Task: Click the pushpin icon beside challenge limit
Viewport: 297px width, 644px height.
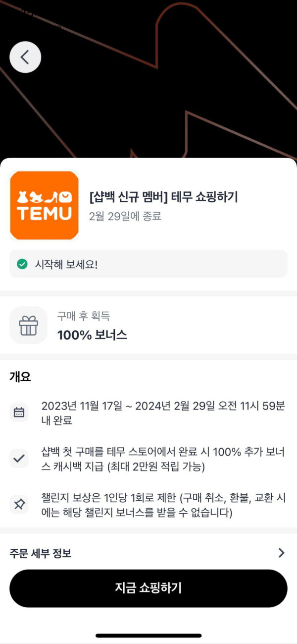Action: pyautogui.click(x=19, y=505)
